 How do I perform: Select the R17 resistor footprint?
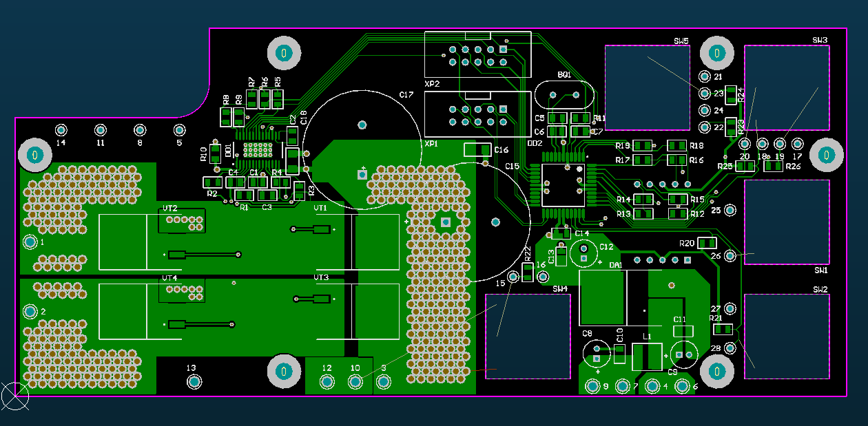click(643, 160)
